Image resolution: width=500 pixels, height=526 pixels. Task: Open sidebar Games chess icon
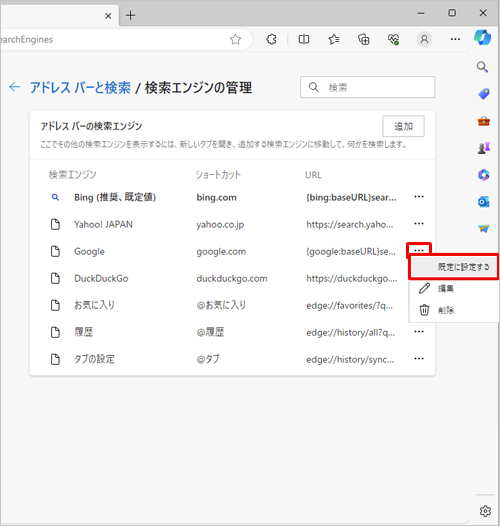point(484,148)
